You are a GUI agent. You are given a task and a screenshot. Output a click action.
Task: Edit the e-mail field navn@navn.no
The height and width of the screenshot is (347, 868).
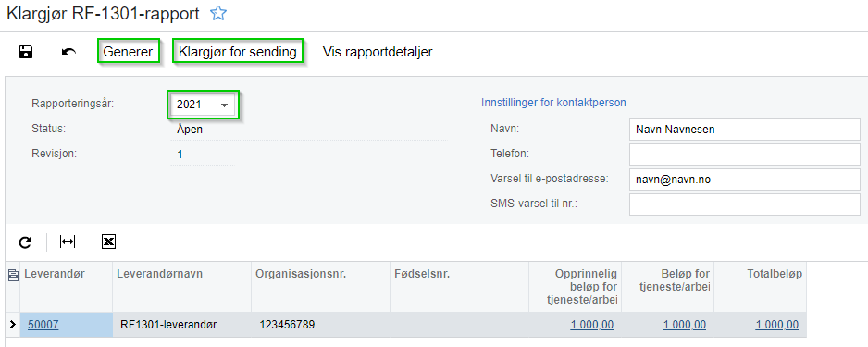point(745,180)
